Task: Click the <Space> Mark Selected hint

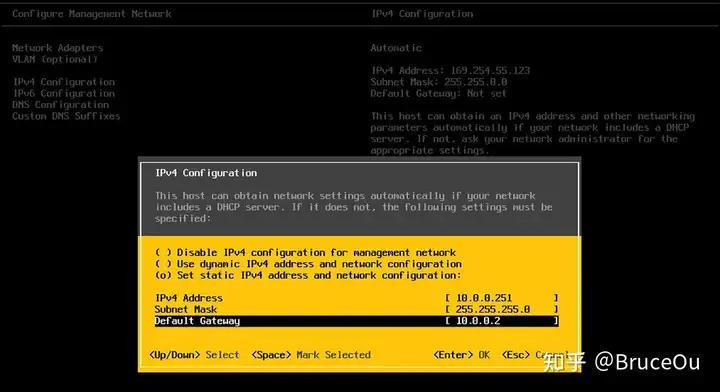Action: tap(311, 355)
